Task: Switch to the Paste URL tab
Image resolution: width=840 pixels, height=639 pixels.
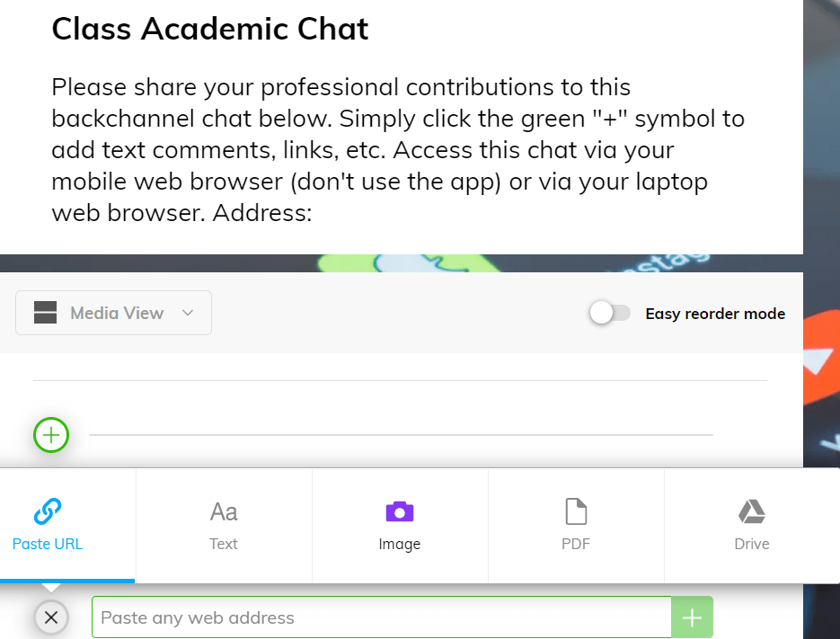Action: 67,526
